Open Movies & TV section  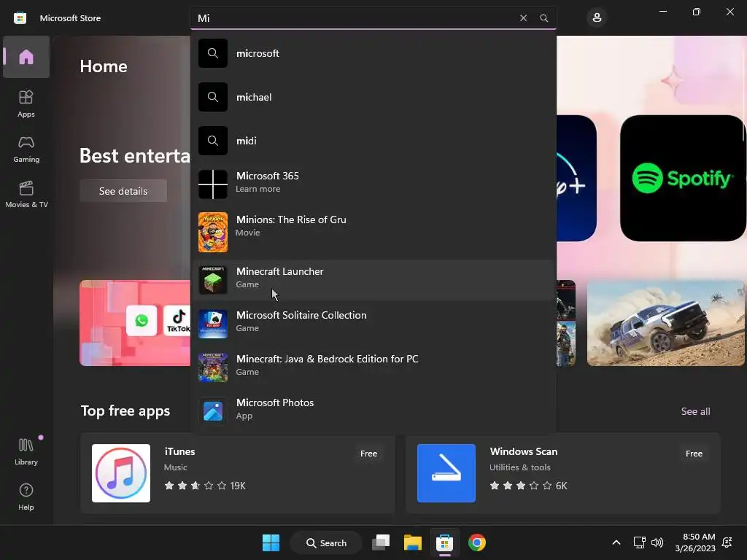(26, 194)
